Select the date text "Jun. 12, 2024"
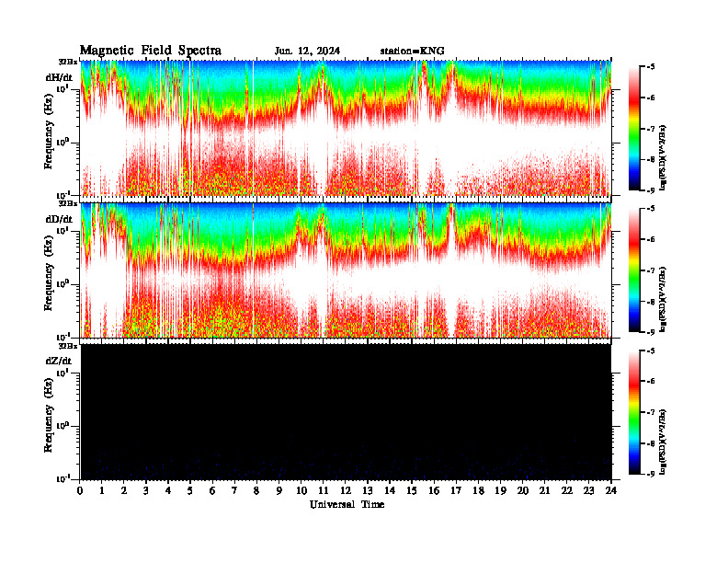The image size is (728, 563). click(x=307, y=52)
